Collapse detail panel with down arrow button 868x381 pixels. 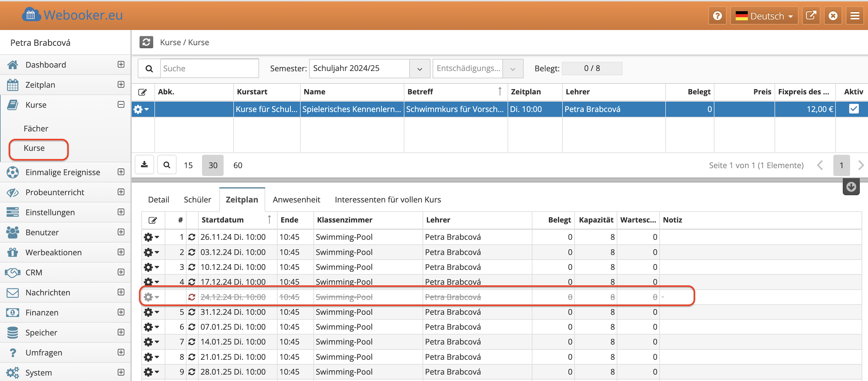(x=851, y=187)
